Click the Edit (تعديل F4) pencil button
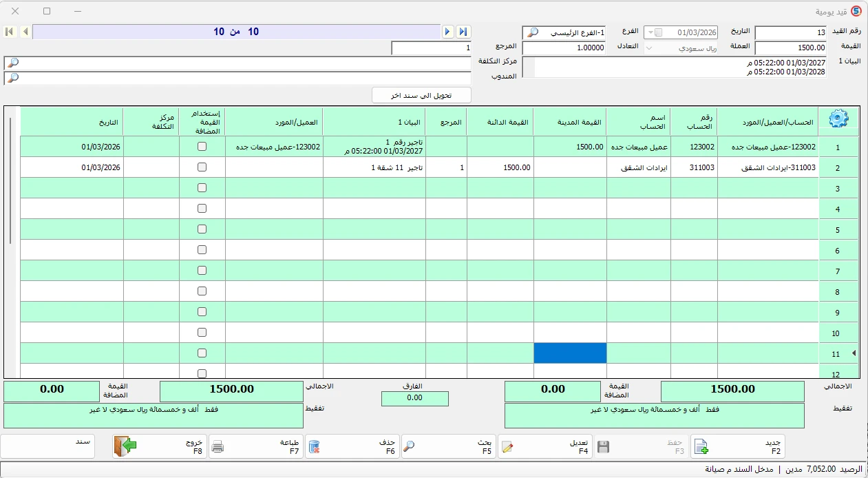The height and width of the screenshot is (478, 868). point(547,446)
